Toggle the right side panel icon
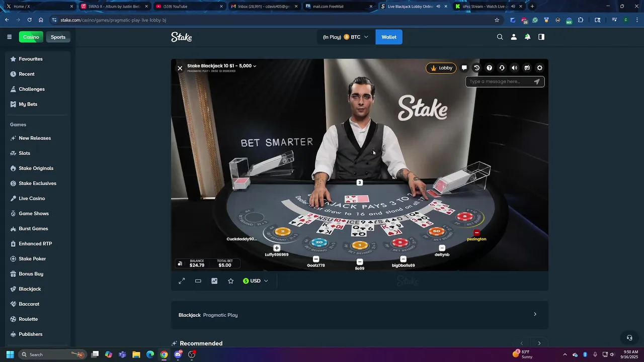The width and height of the screenshot is (644, 362). coord(541,37)
